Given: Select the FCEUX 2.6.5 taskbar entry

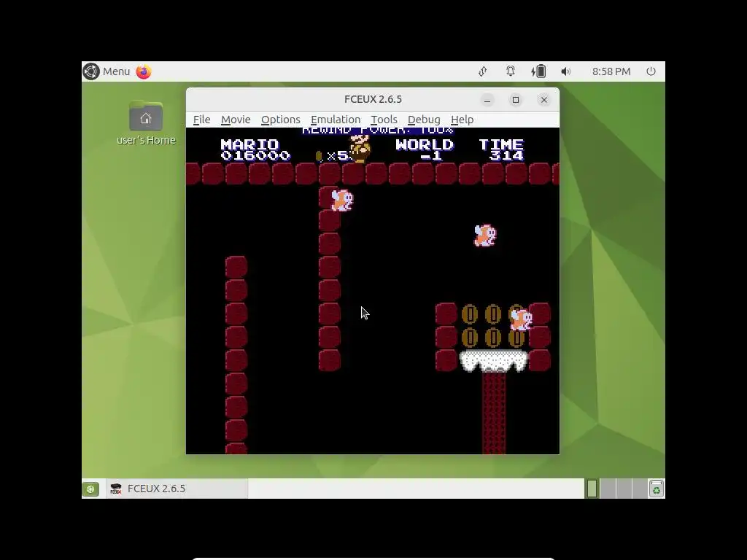Looking at the screenshot, I should (177, 489).
